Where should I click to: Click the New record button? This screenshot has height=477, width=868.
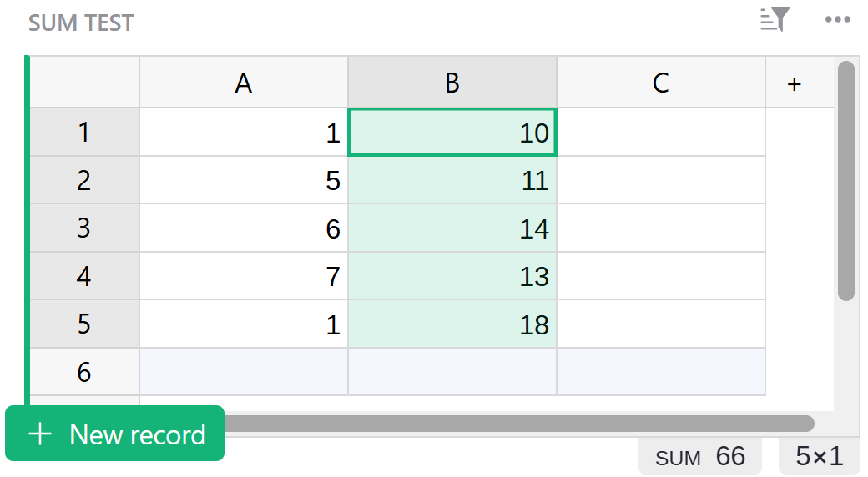click(x=115, y=434)
